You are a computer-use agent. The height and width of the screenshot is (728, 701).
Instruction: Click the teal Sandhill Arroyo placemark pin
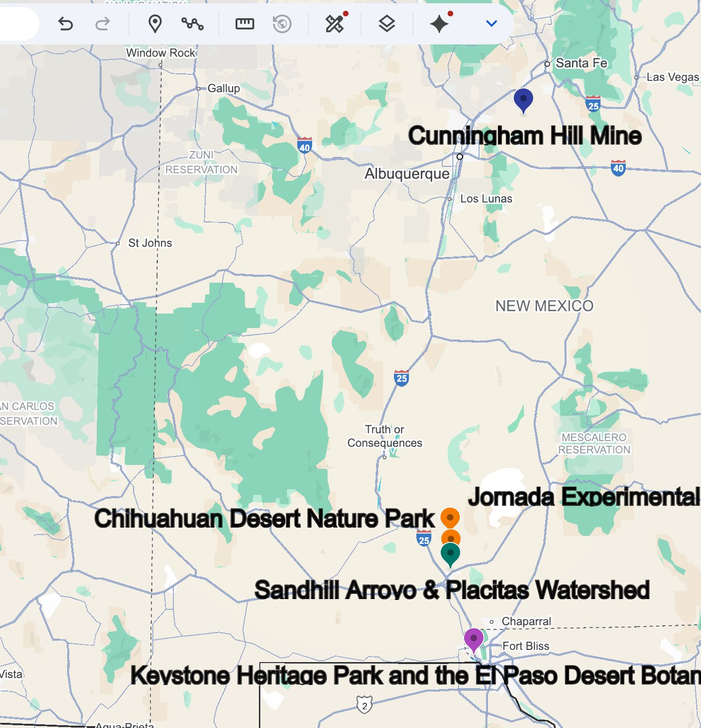click(450, 554)
